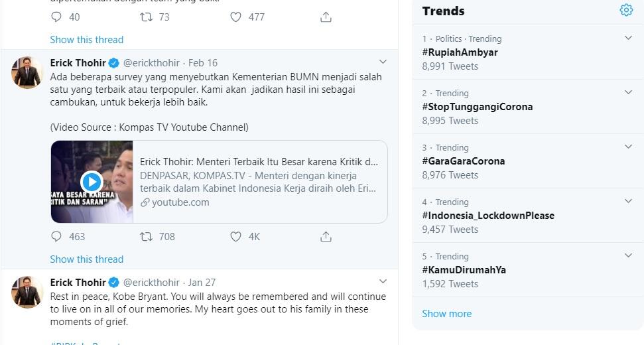The image size is (644, 345).
Task: Play the Kompas TV video preview
Action: click(x=92, y=182)
